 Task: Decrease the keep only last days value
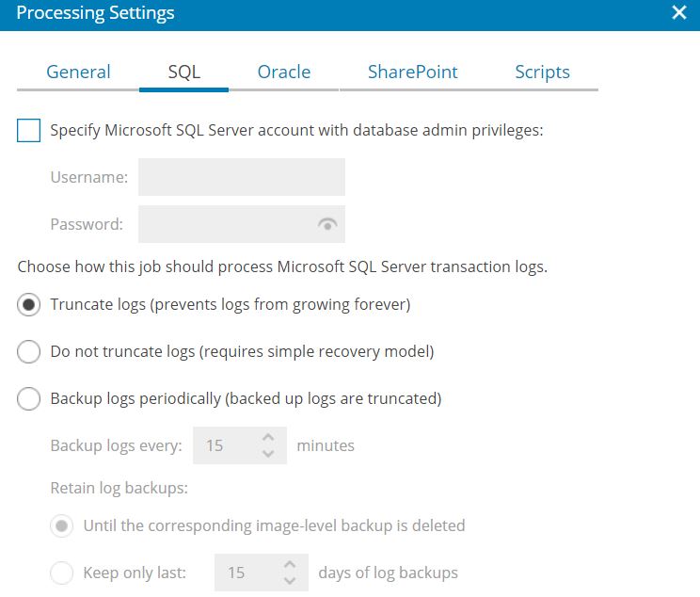click(290, 580)
